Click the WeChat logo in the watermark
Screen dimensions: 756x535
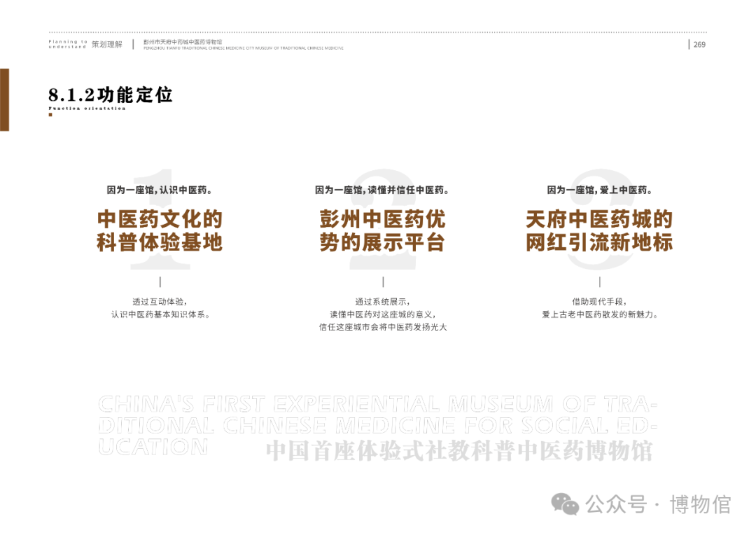coord(565,504)
